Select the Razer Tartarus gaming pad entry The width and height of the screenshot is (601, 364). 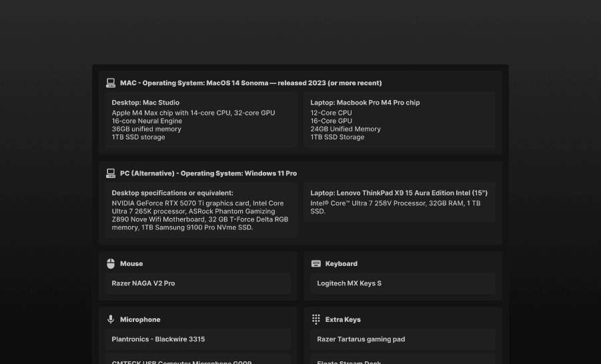(403, 339)
